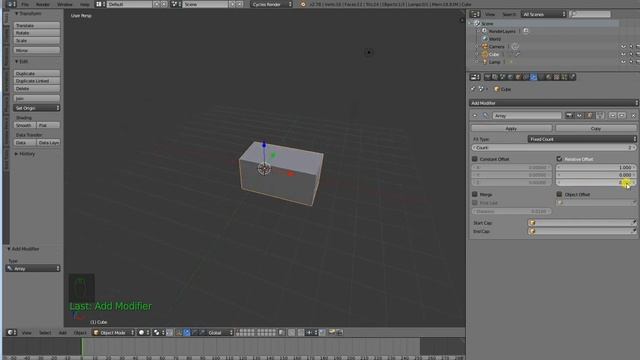Enable the Object Offset checkbox
Screen dimensions: 640x360
click(559, 194)
